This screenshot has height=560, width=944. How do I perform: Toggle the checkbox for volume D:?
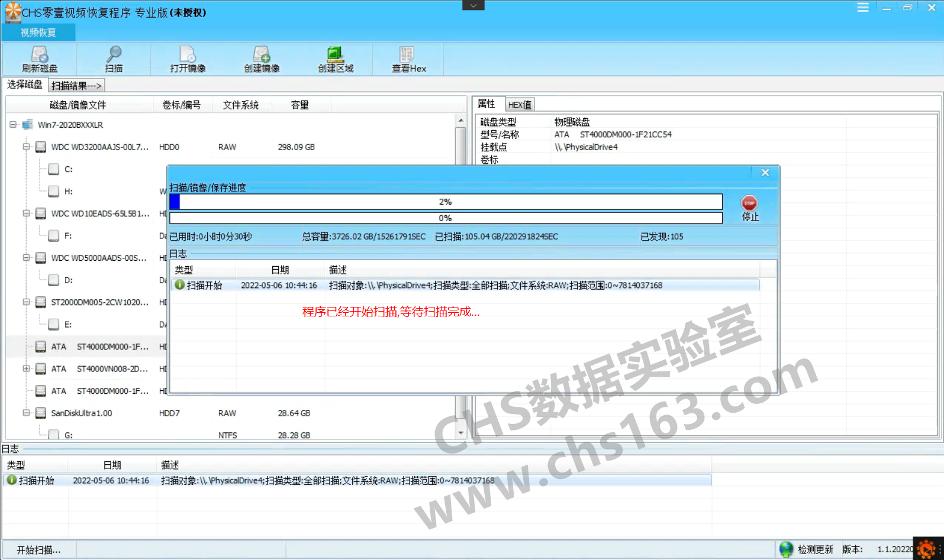(x=54, y=280)
